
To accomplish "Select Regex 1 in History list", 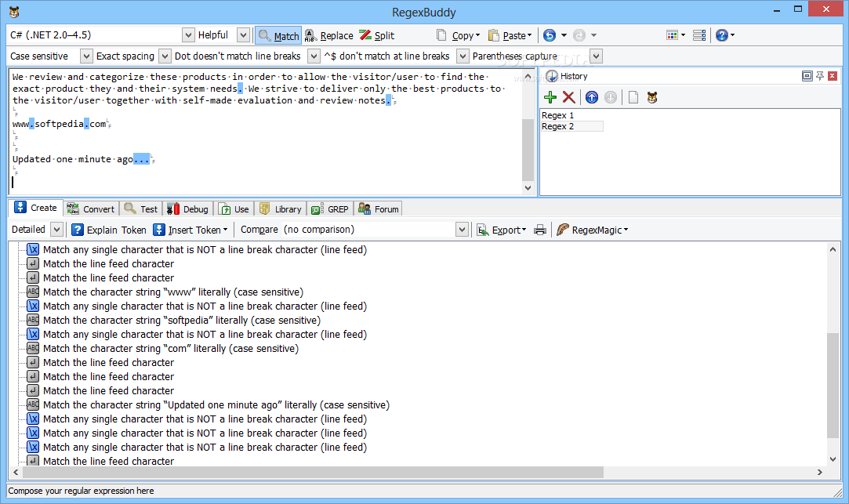I will click(557, 115).
